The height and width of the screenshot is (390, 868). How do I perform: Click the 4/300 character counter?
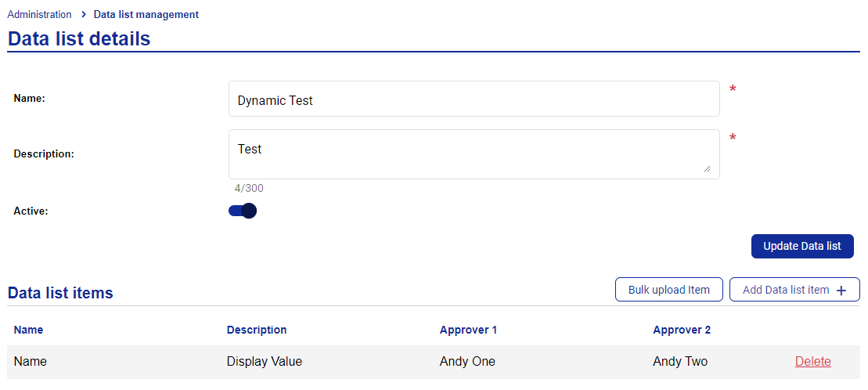[x=249, y=189]
